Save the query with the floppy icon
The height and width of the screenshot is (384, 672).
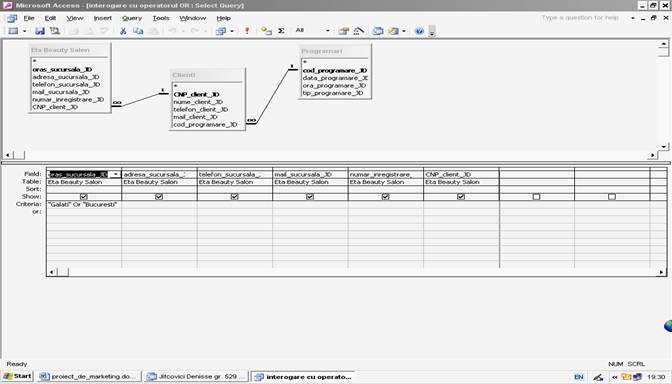40,31
